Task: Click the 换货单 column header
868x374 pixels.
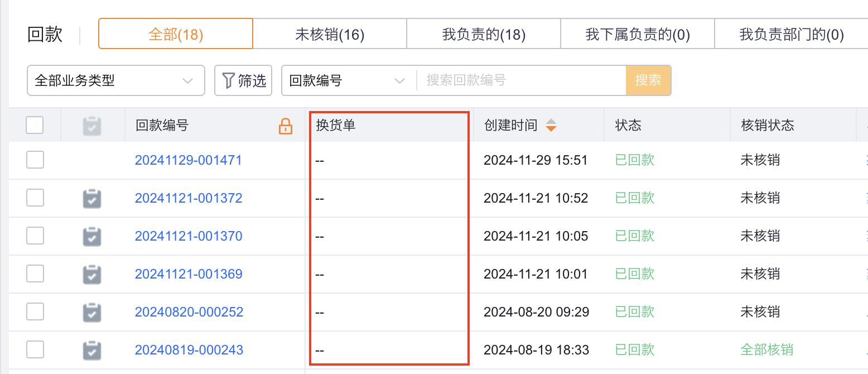Action: (x=335, y=125)
